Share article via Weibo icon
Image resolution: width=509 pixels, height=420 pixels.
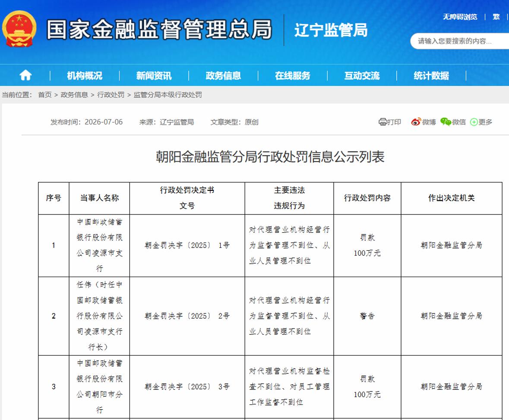[416, 122]
